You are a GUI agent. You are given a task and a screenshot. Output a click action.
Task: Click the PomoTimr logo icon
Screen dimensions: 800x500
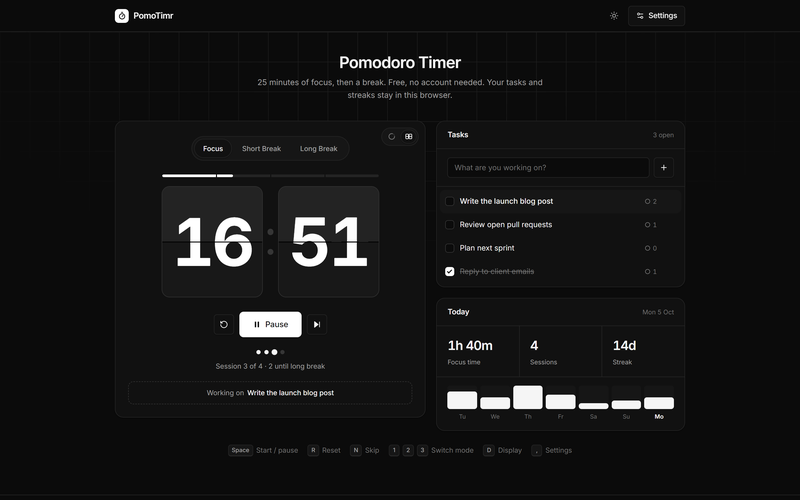[121, 16]
